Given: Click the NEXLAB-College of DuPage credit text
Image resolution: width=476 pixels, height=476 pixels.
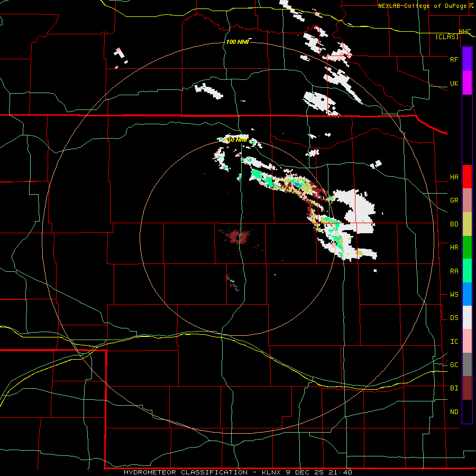Looking at the screenshot, I should pos(424,6).
